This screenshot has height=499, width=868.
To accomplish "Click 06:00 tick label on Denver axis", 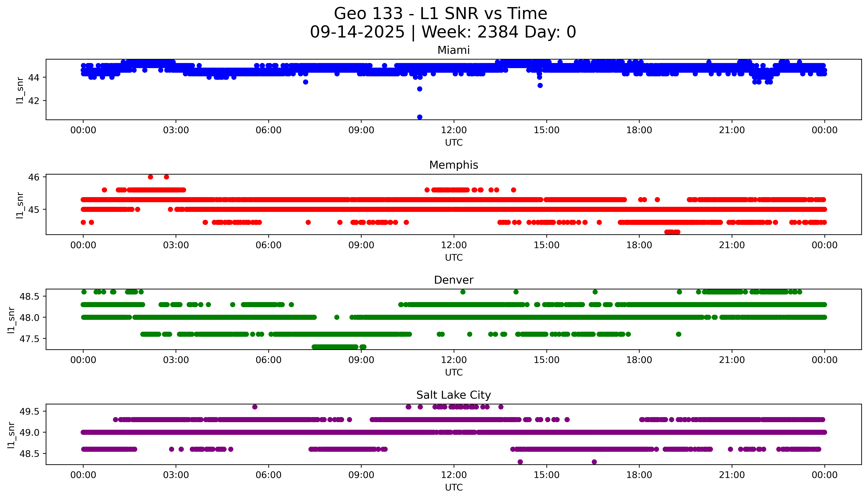I will click(x=269, y=360).
